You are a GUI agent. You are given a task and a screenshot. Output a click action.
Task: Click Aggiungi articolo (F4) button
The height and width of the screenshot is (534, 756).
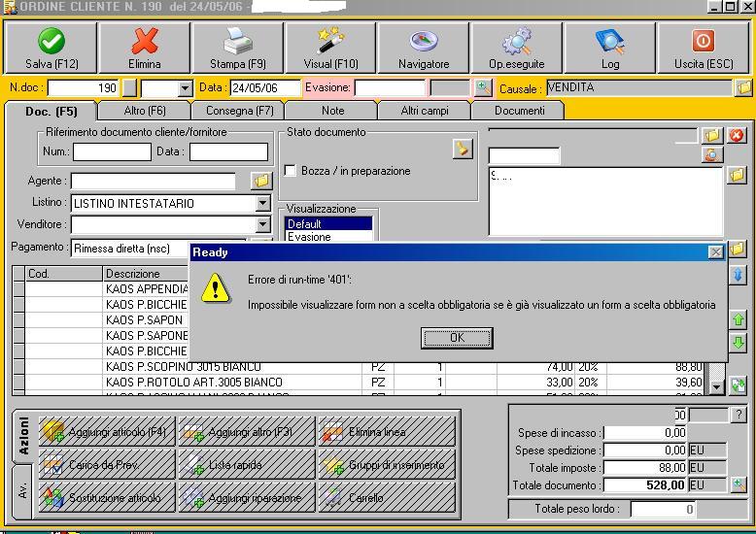click(107, 431)
